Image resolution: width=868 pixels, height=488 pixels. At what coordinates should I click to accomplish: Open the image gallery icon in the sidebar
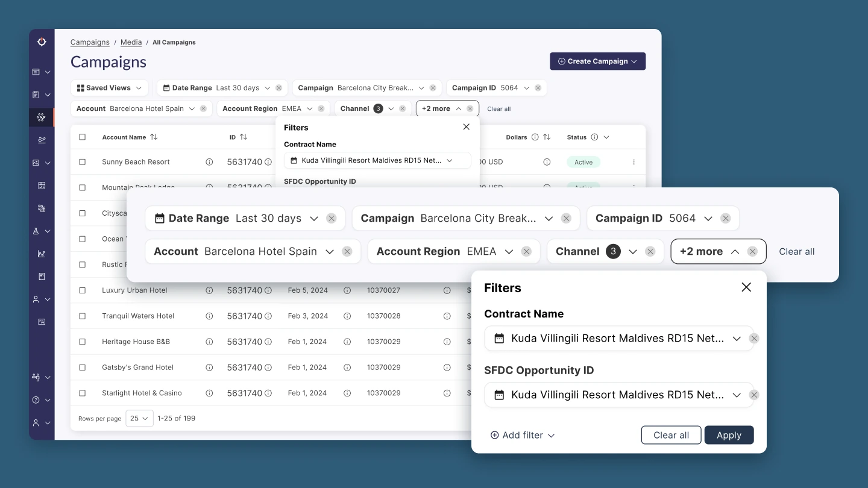(x=36, y=163)
